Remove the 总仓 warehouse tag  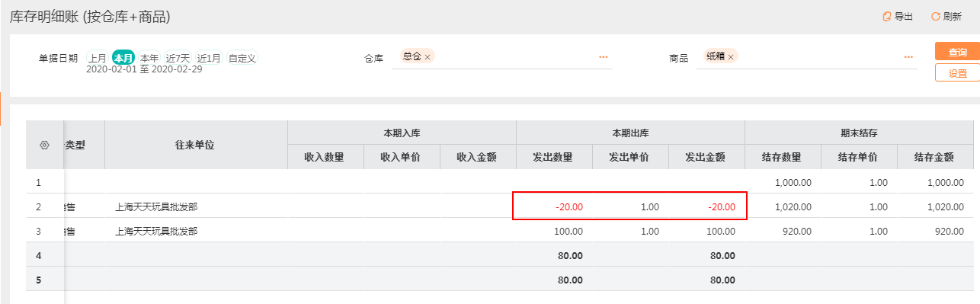point(428,56)
